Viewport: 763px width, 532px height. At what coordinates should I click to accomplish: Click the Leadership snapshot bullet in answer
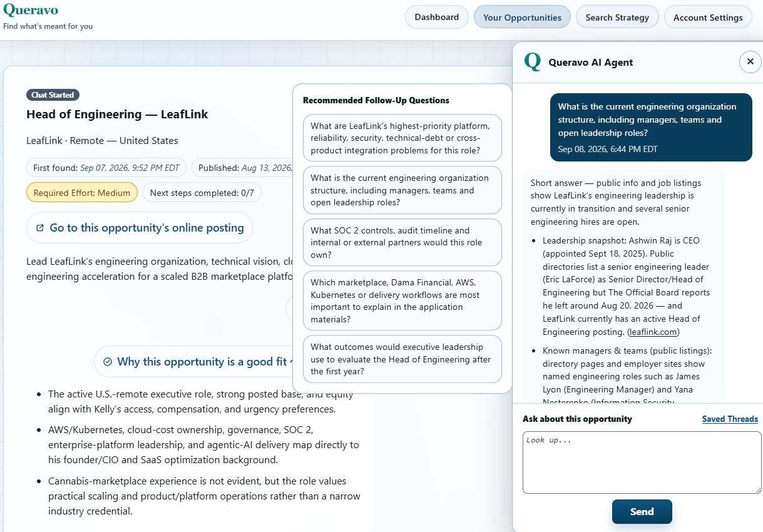pos(626,286)
